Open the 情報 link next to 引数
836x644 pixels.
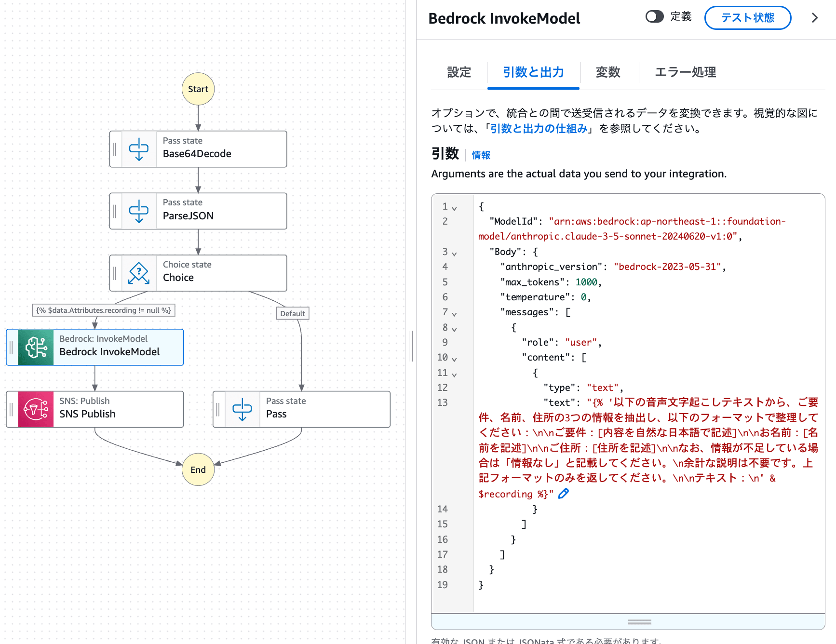[x=481, y=155]
